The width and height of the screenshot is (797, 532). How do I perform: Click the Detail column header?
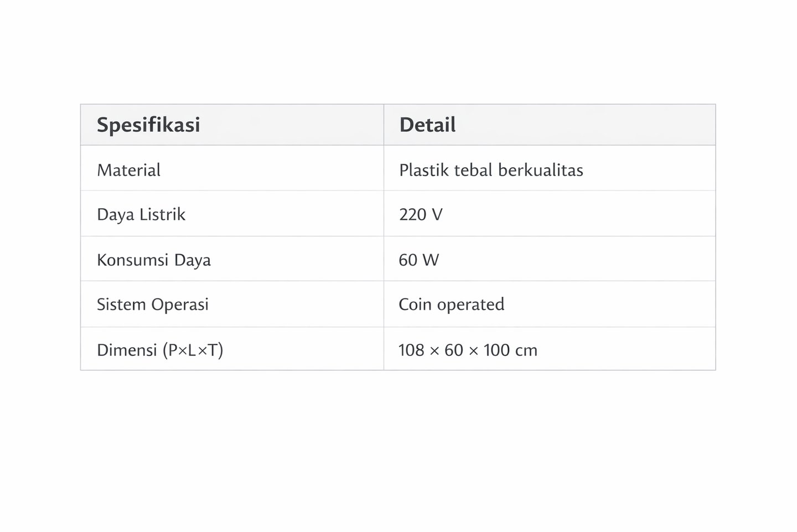pyautogui.click(x=427, y=125)
